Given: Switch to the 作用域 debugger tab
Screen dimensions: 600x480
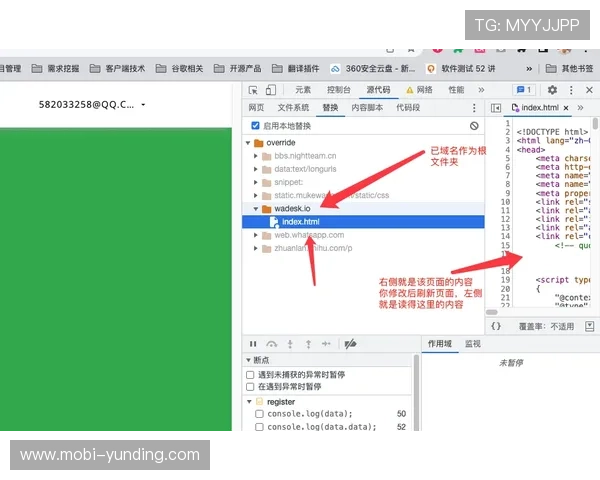Looking at the screenshot, I should tap(440, 344).
